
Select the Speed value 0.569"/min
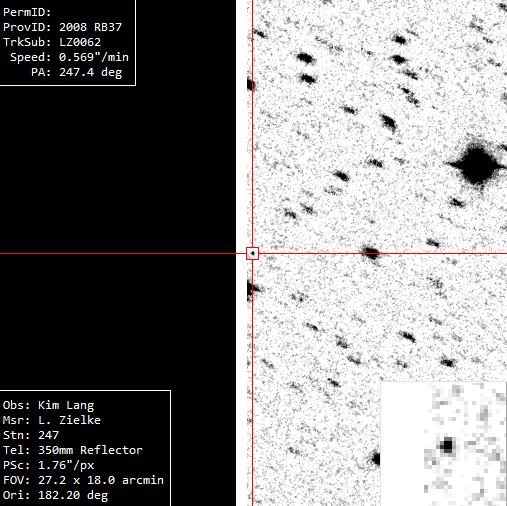94,57
